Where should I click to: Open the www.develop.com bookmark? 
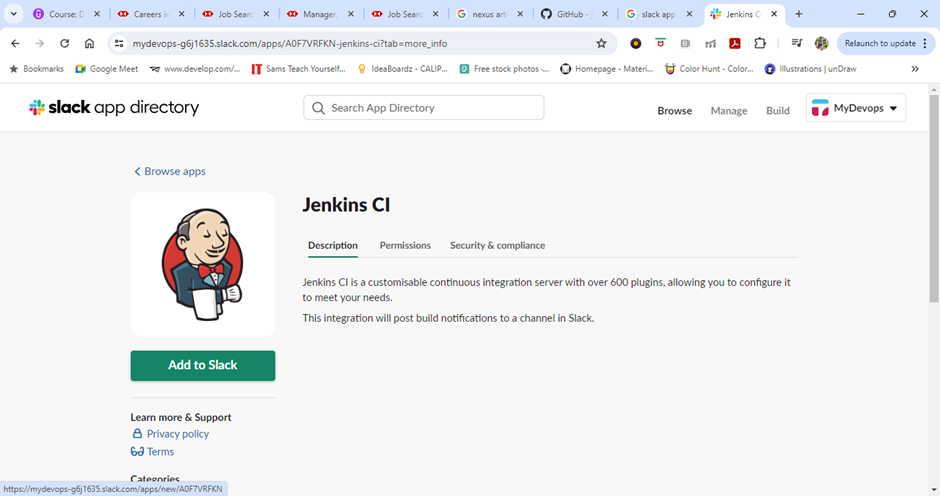coord(195,69)
